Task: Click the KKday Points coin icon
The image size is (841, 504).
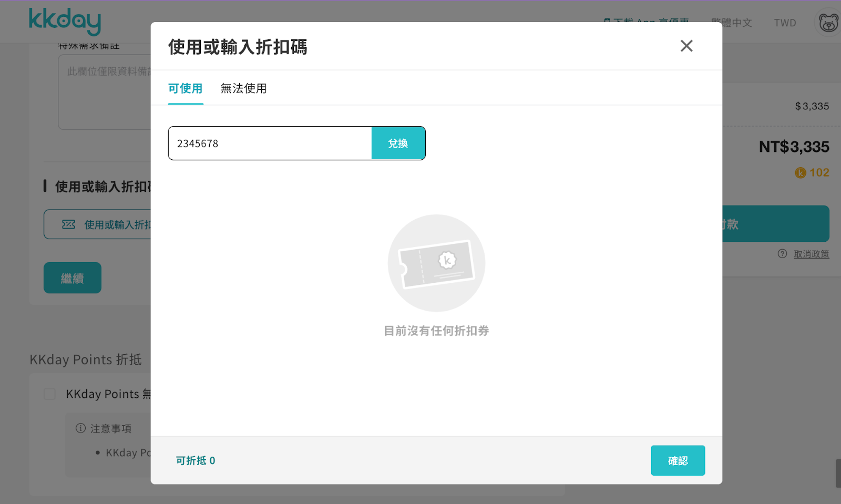Action: coord(800,173)
